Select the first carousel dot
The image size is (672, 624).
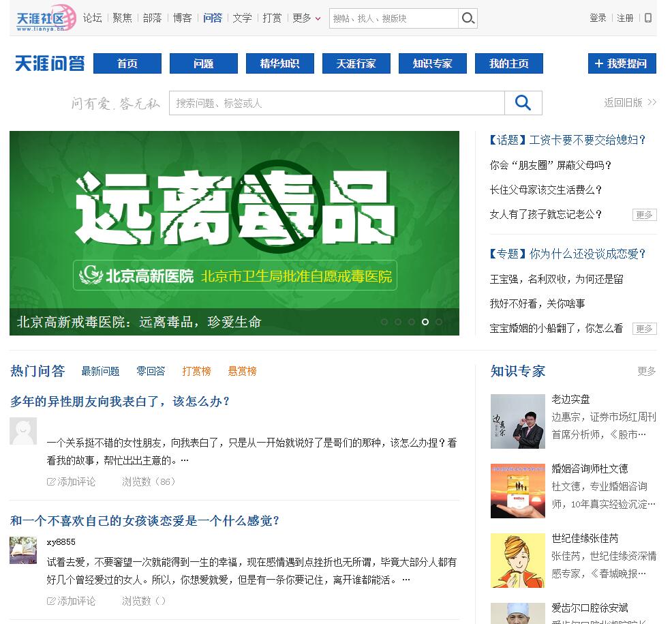tap(384, 322)
